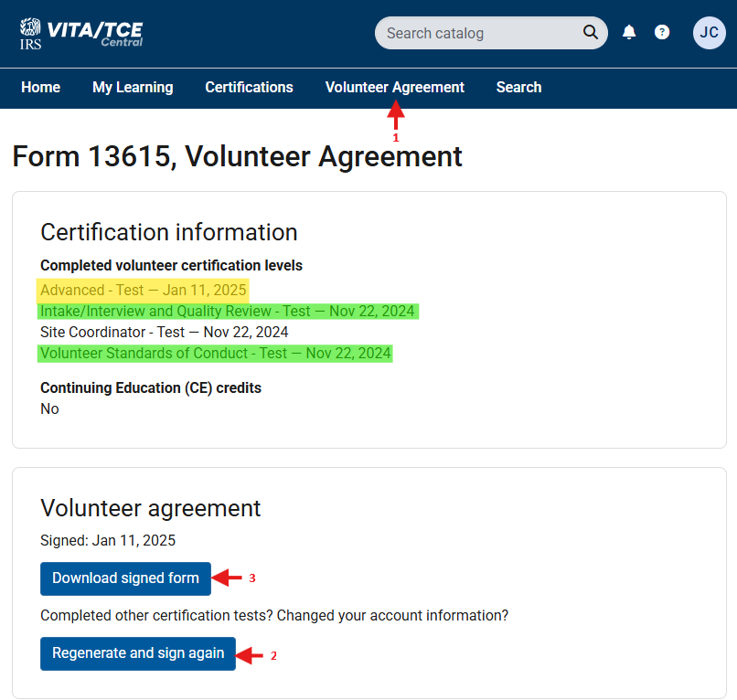
Task: Open the Search menu item
Action: [518, 88]
